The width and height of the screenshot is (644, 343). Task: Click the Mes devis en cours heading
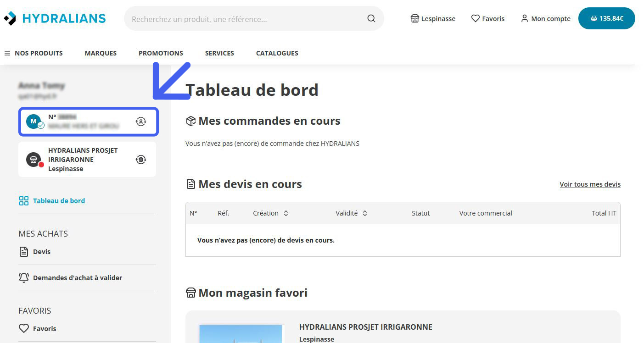coord(244,184)
